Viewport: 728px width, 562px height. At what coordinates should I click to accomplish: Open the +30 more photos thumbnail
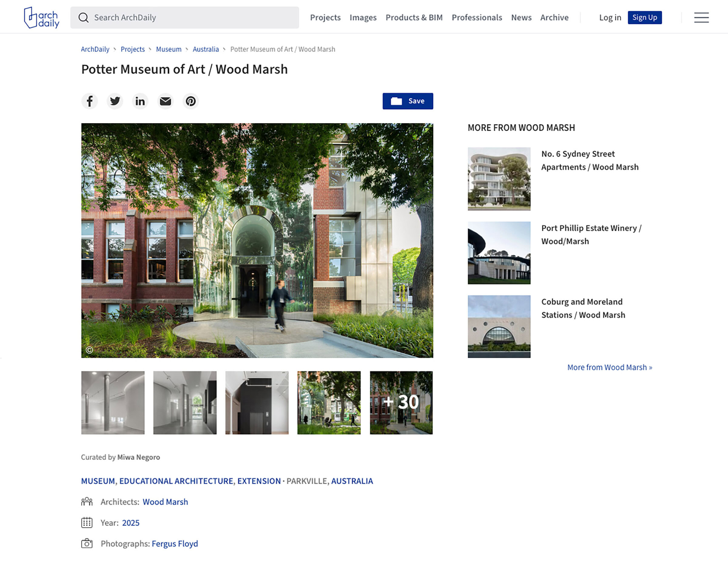(x=401, y=403)
